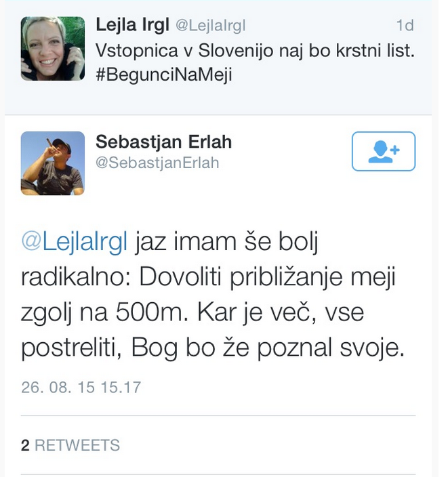The width and height of the screenshot is (448, 477).
Task: Click the phrase "krstni list." in top tweet
Action: pos(371,51)
